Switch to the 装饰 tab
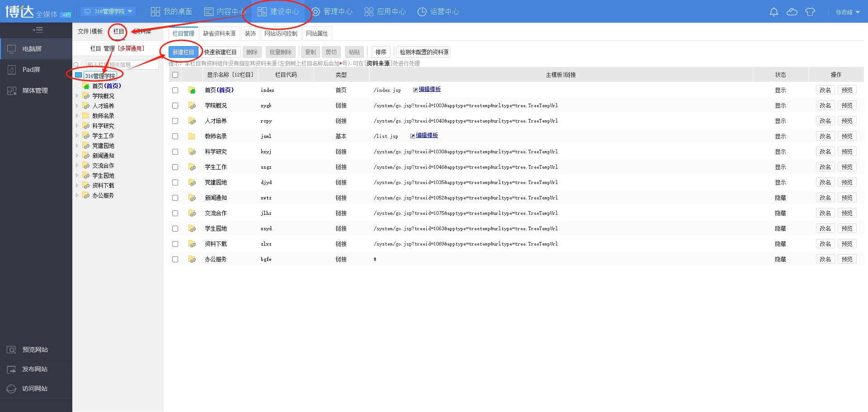This screenshot has height=412, width=868. [x=250, y=33]
